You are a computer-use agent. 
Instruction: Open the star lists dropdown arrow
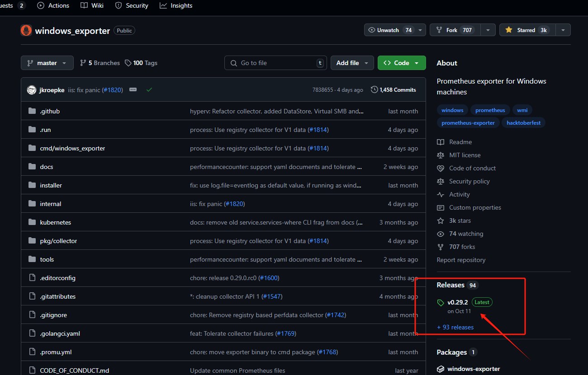tap(563, 30)
